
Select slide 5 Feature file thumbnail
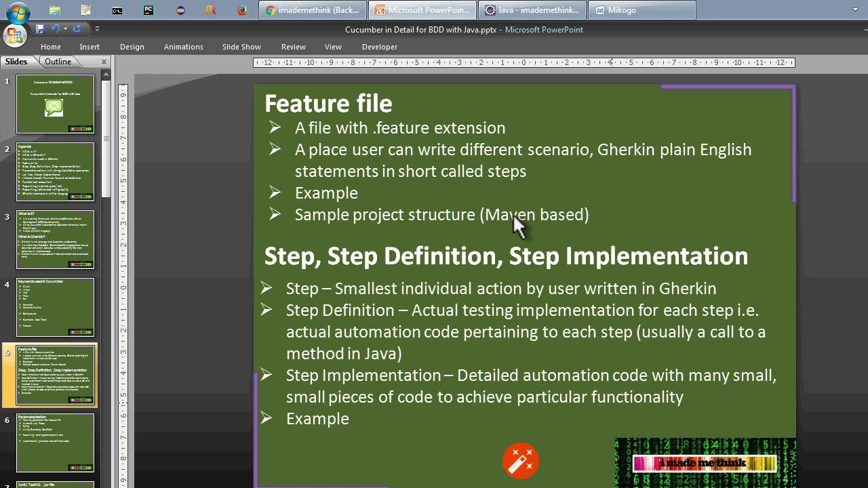pos(55,375)
